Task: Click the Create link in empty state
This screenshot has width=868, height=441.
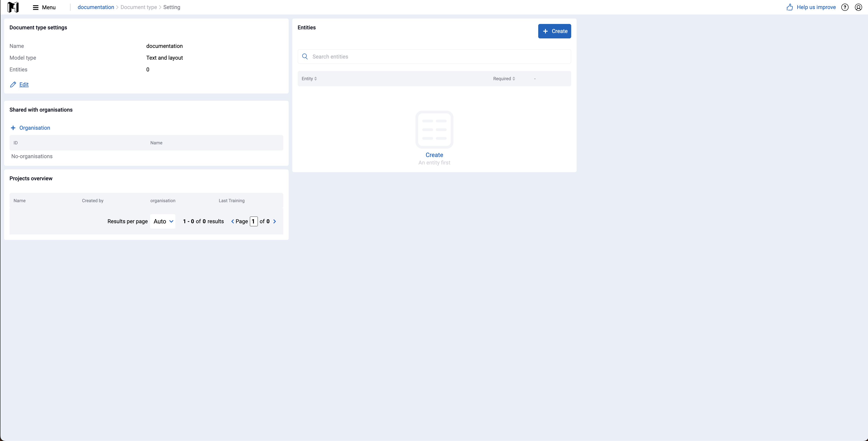Action: (x=434, y=155)
